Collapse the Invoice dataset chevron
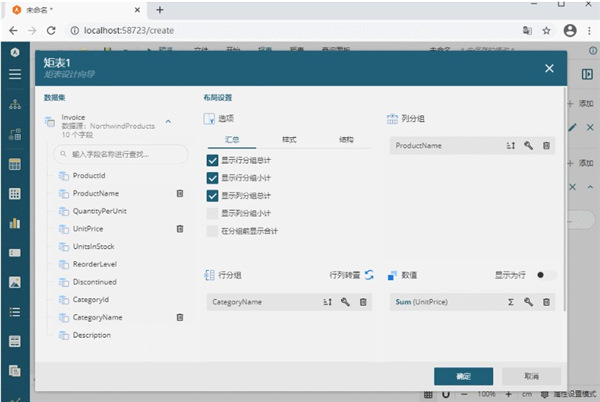Viewport: 600px width, 402px height. click(x=168, y=122)
